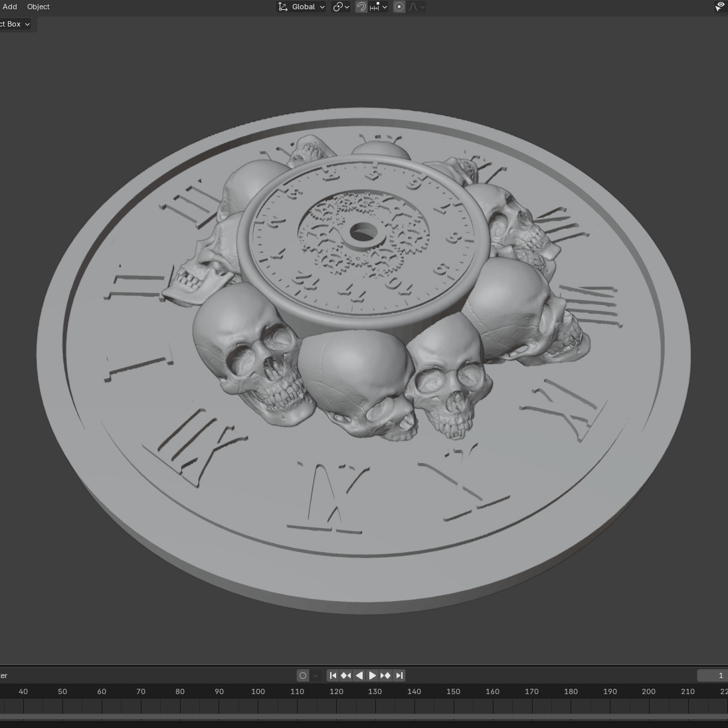
Task: Open the viewport selectability and visibility popover
Action: tap(720, 7)
